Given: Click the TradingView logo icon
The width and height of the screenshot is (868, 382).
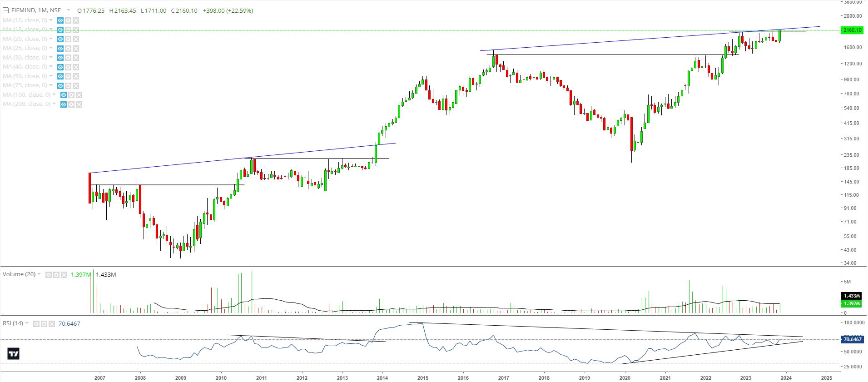Looking at the screenshot, I should (14, 354).
